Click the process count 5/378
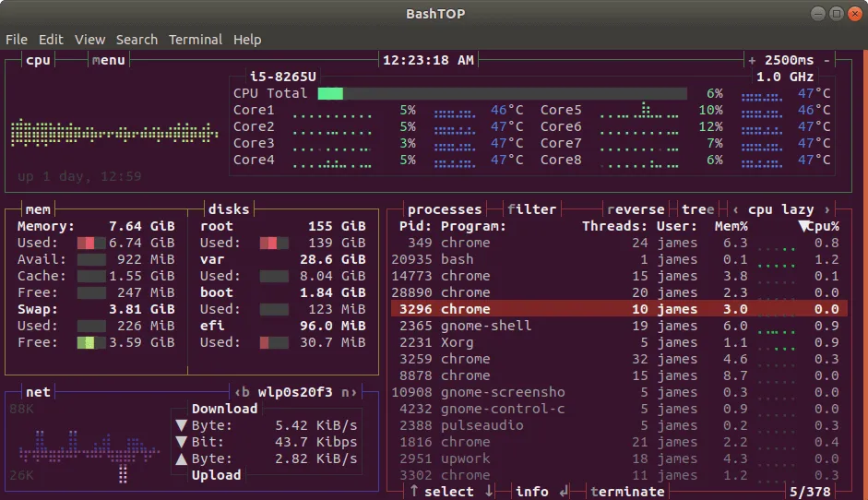 810,491
